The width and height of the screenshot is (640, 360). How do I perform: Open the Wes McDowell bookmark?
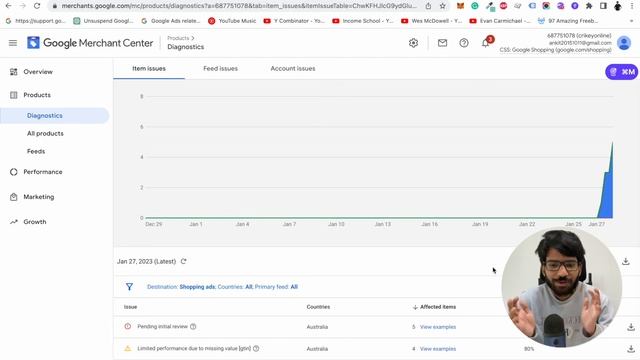[431, 21]
